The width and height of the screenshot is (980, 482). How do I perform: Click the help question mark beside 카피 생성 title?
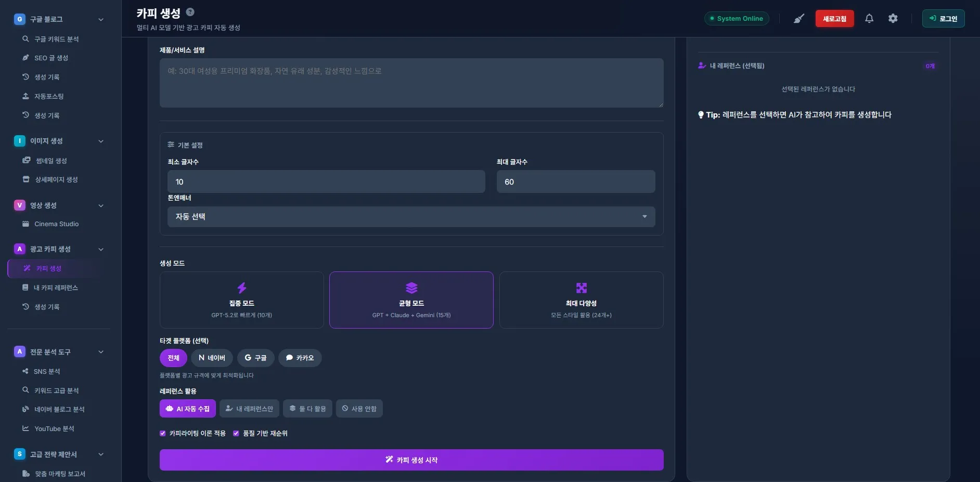(x=190, y=12)
